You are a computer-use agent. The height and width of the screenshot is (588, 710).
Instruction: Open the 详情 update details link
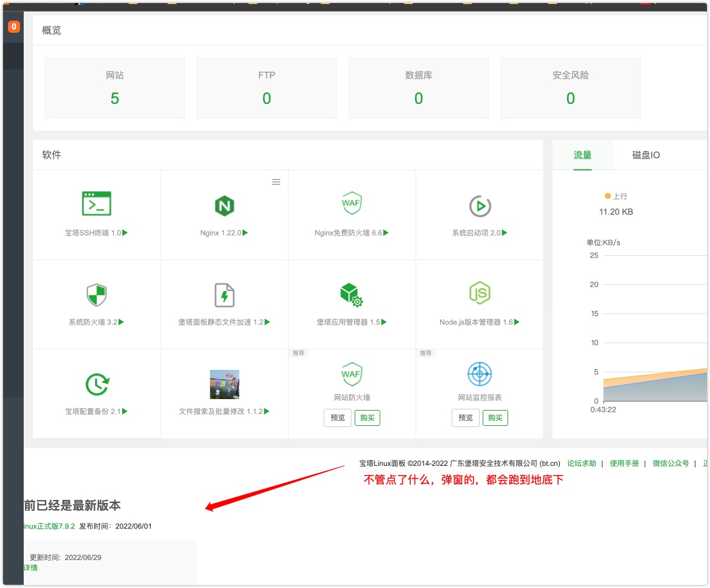(31, 567)
